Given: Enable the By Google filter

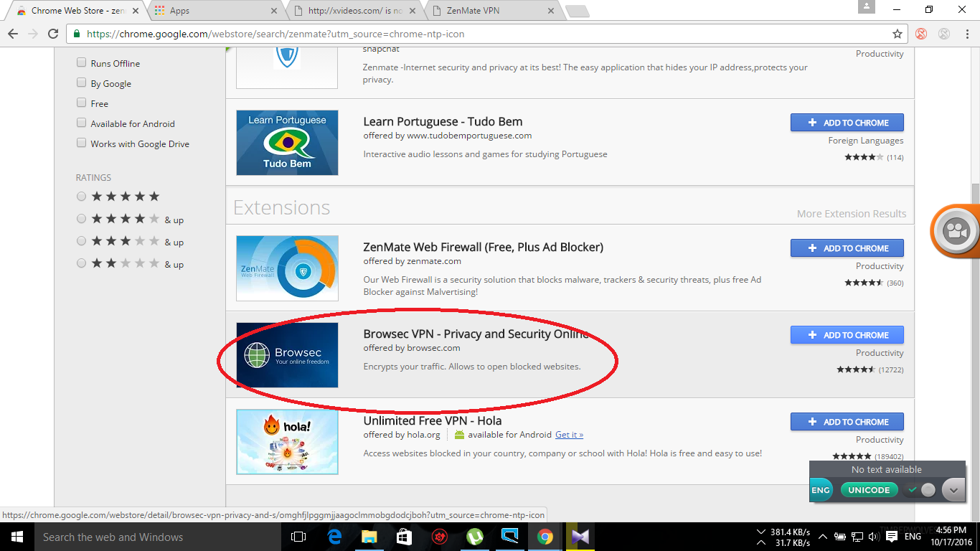Looking at the screenshot, I should click(x=81, y=83).
